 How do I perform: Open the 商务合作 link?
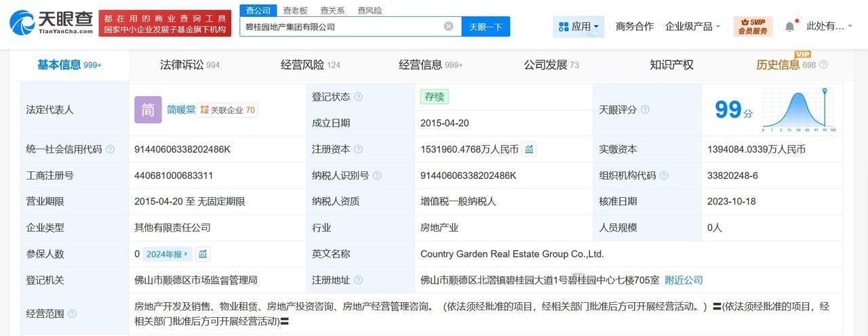635,26
